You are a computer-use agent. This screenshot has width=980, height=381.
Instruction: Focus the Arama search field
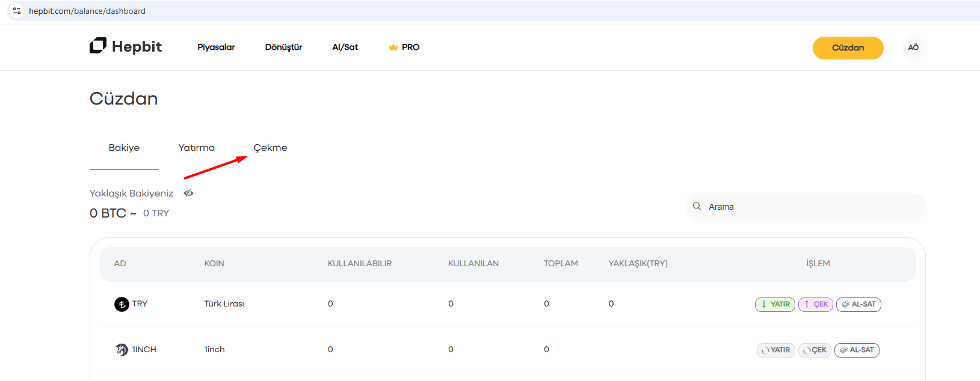point(812,207)
